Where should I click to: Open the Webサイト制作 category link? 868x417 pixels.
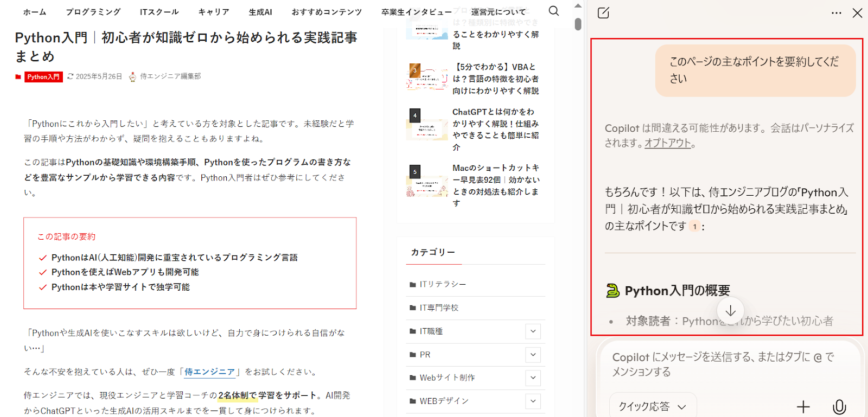tap(447, 377)
